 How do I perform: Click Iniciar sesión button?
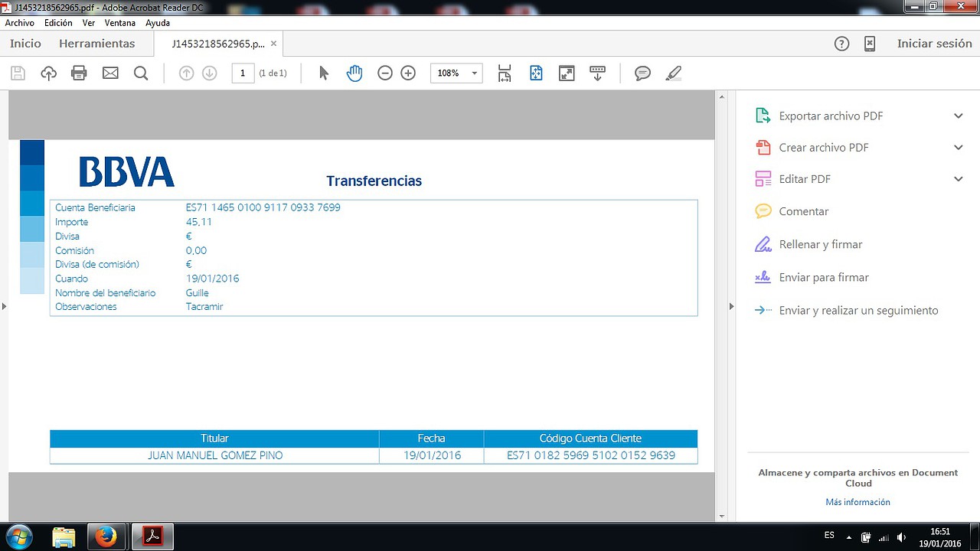coord(934,44)
